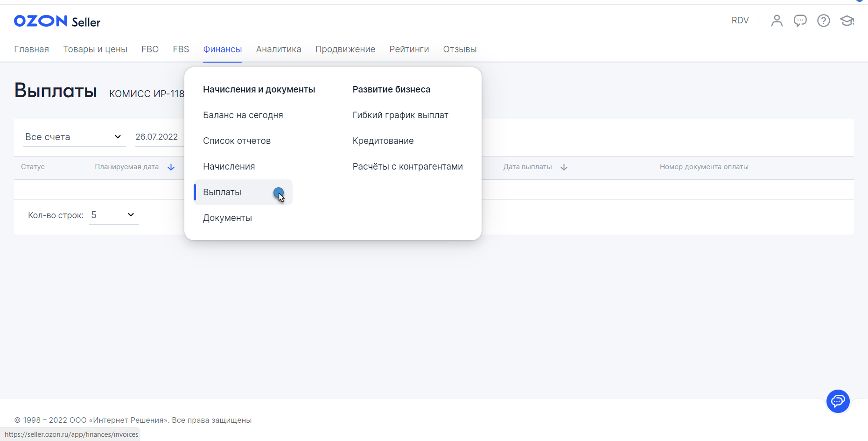Image resolution: width=868 pixels, height=441 pixels.
Task: Open 'Гибкий график выплат' link
Action: 400,115
